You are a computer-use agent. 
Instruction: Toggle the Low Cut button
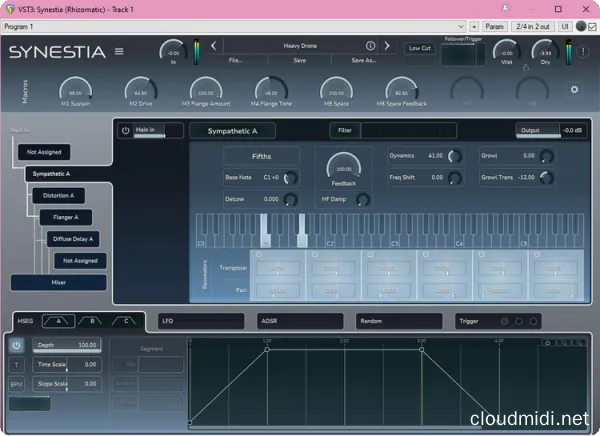tap(418, 47)
